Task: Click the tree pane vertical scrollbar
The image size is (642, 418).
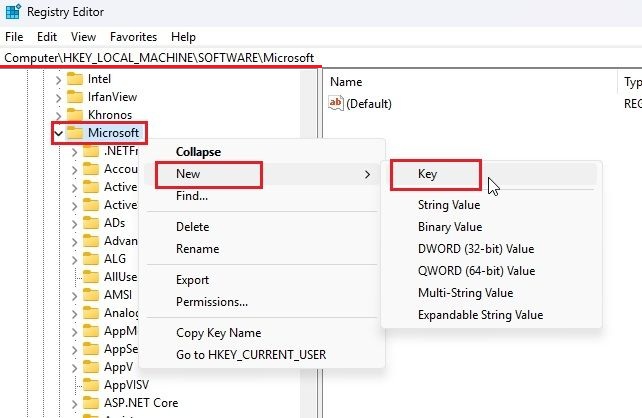Action: click(x=308, y=244)
